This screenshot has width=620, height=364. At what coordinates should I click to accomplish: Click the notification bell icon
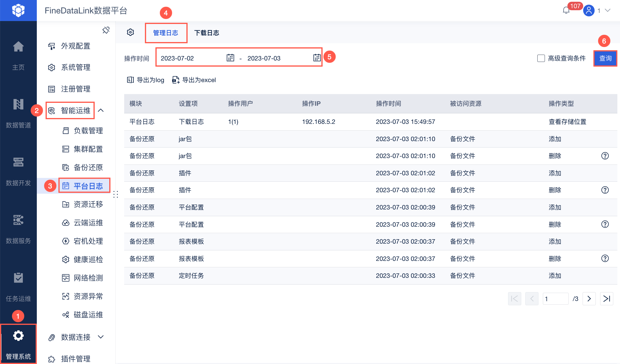pyautogui.click(x=566, y=11)
